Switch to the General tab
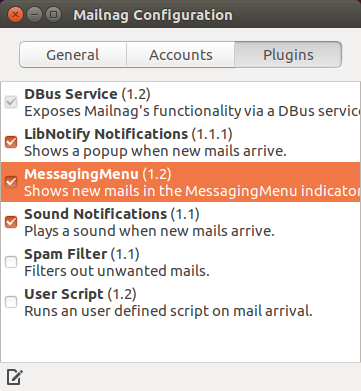 coord(73,55)
